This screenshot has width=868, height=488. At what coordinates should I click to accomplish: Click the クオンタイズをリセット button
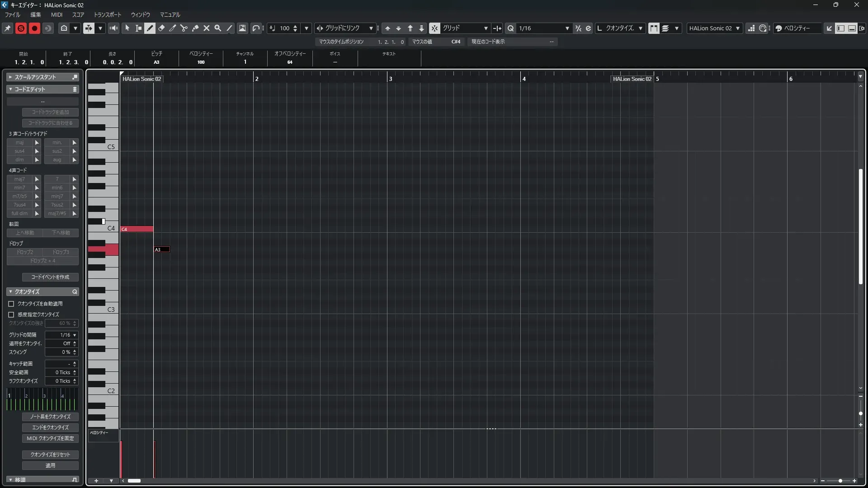(50, 455)
